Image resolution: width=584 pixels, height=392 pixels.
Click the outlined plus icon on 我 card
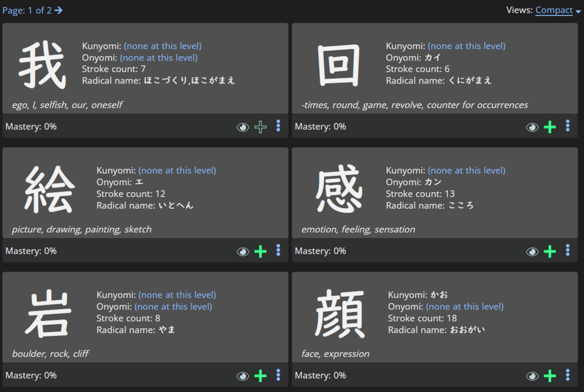click(260, 127)
